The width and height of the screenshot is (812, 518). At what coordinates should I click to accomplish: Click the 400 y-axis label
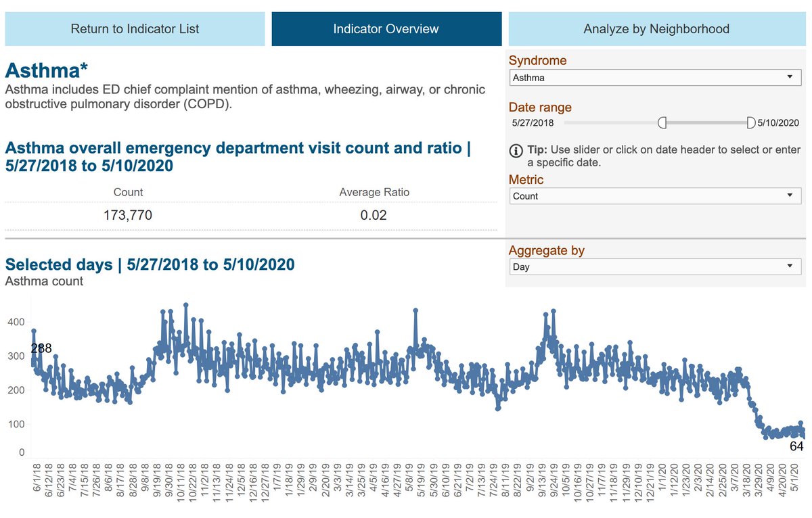coord(15,321)
